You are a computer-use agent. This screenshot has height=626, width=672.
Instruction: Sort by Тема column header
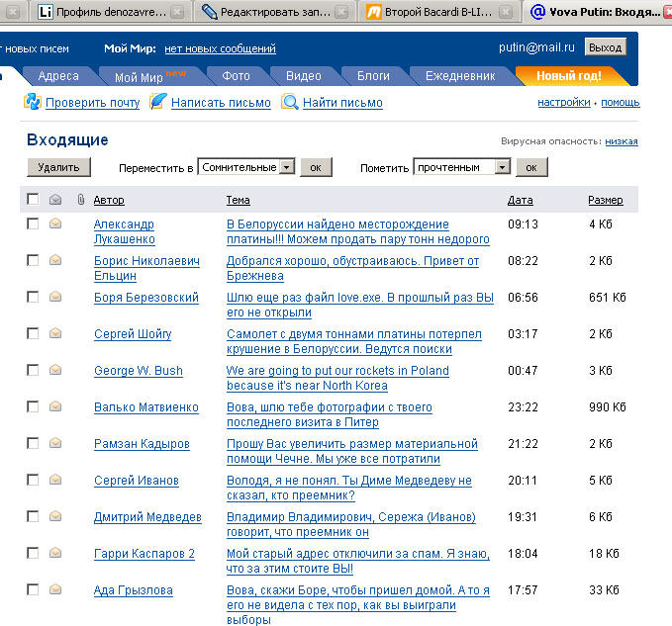pyautogui.click(x=239, y=200)
